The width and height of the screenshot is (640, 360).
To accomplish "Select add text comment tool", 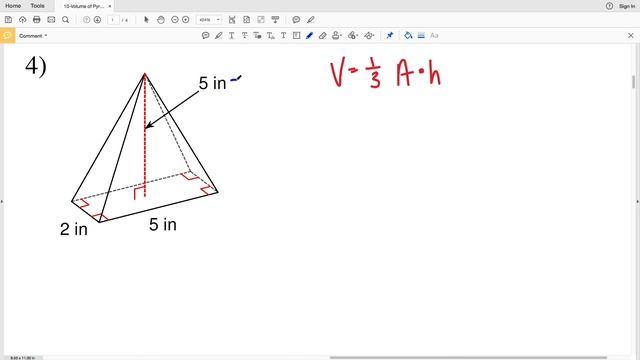I will (283, 36).
